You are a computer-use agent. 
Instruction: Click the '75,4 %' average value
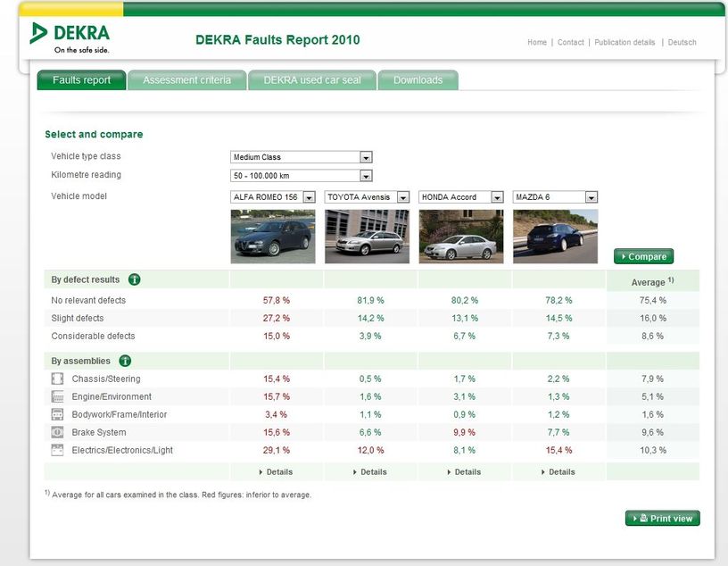tap(653, 300)
